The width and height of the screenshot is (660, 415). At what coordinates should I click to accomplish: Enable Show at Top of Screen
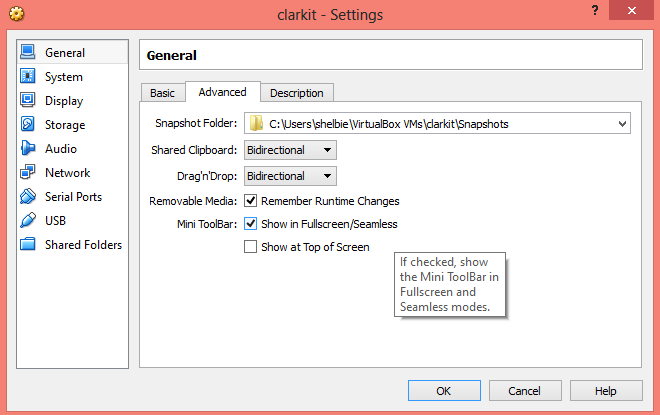point(250,247)
